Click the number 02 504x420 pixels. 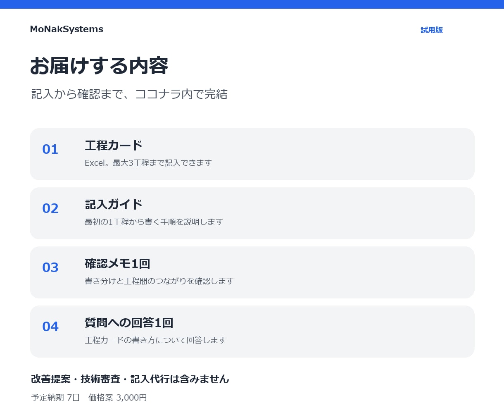[x=50, y=208]
